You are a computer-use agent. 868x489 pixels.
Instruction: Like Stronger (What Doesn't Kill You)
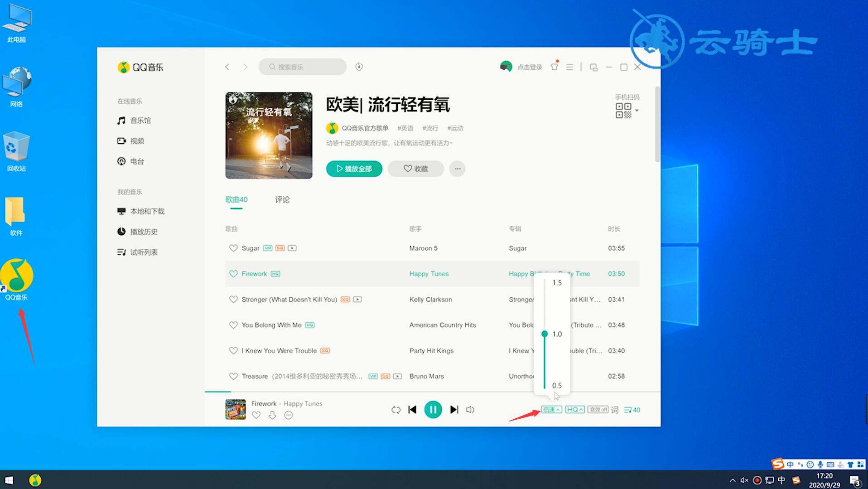click(233, 300)
